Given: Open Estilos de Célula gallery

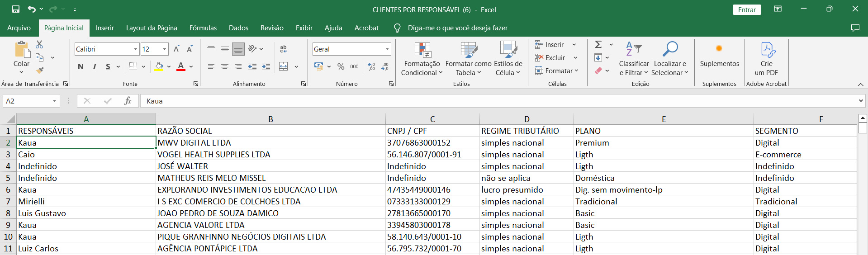Looking at the screenshot, I should click(508, 59).
